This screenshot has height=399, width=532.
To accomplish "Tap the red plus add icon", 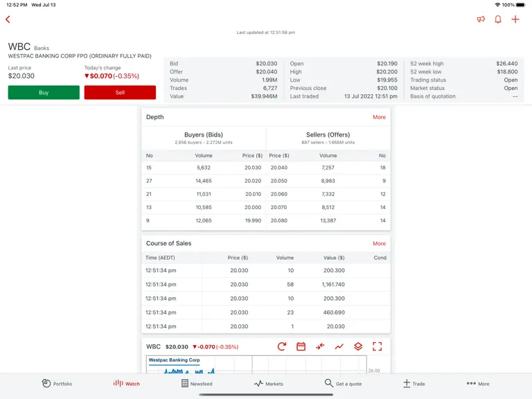I will 515,19.
